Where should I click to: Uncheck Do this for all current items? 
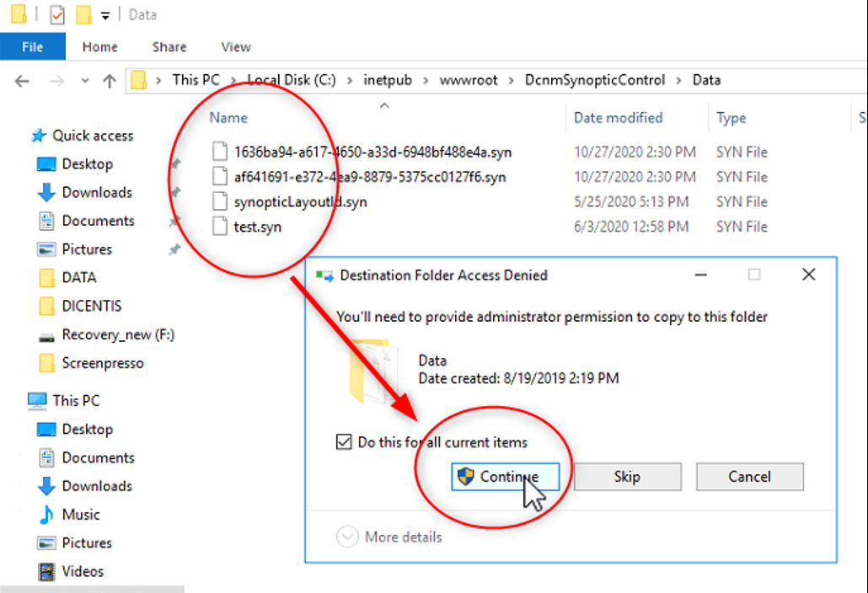[x=344, y=442]
